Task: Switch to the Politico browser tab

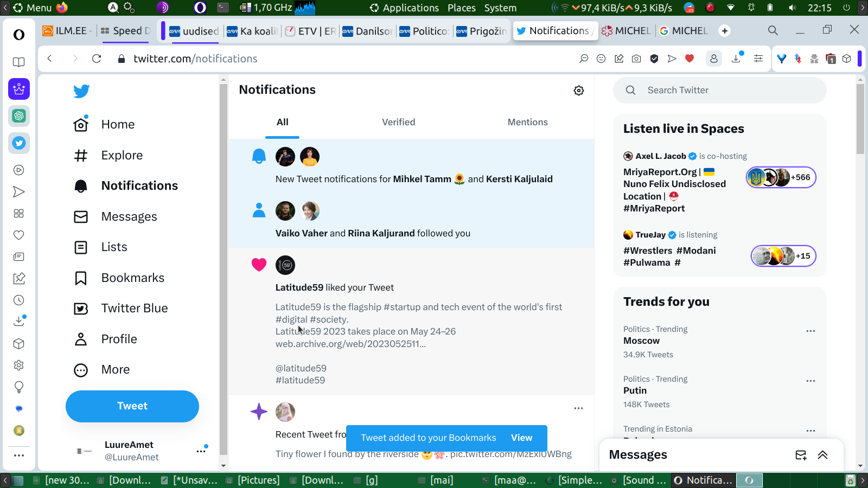Action: click(424, 31)
